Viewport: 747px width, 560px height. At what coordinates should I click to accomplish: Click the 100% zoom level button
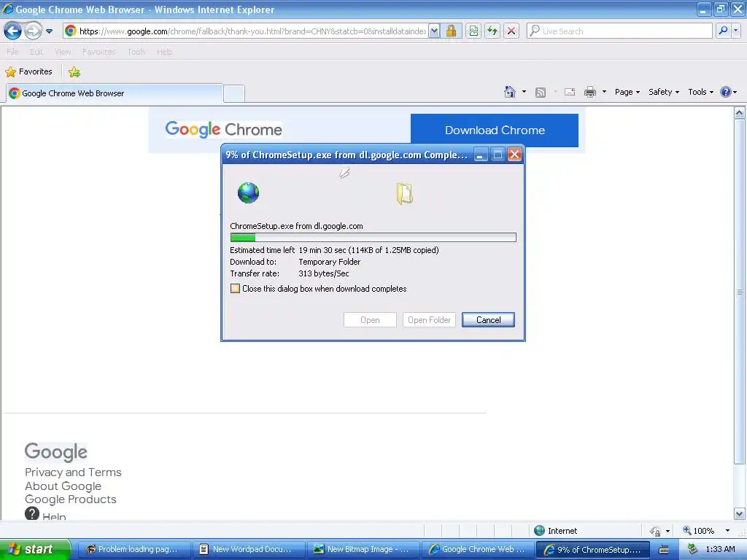(698, 531)
